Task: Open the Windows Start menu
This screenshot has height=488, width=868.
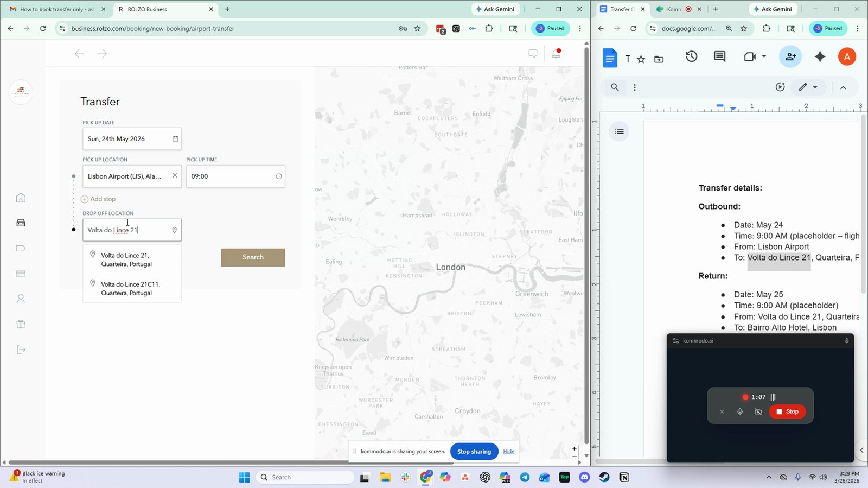Action: point(244,477)
